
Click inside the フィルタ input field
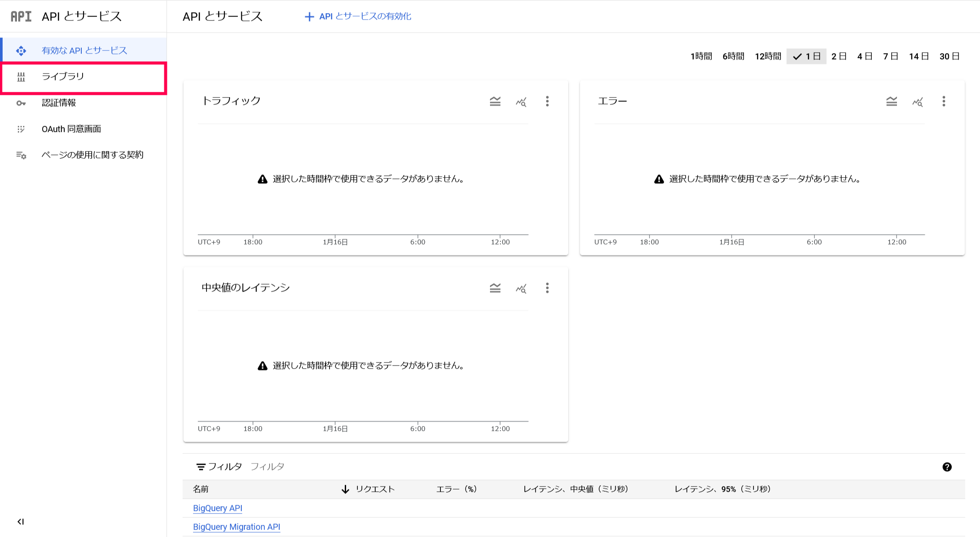[x=268, y=466]
